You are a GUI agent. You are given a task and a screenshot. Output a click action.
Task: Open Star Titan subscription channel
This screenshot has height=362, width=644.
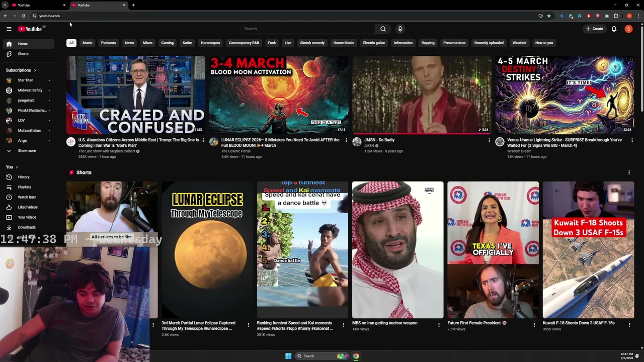pyautogui.click(x=28, y=80)
